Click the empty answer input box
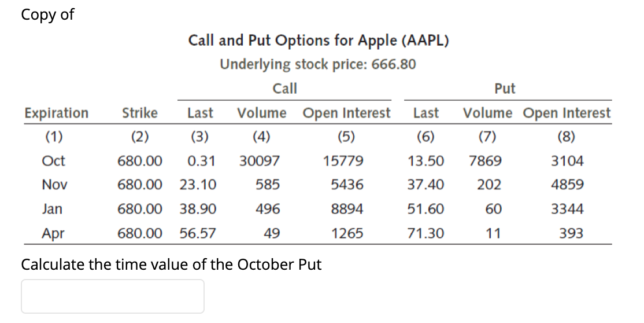Screen dimensions: 644x323 tap(113, 296)
